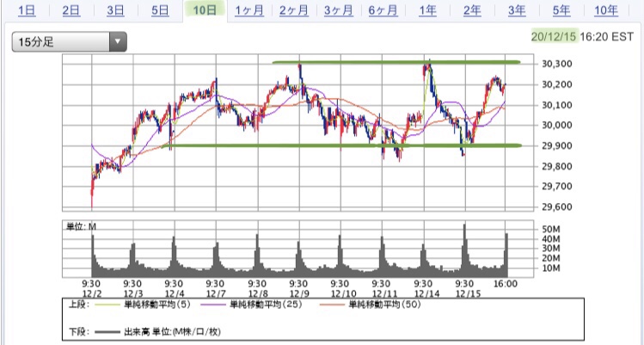Image resolution: width=644 pixels, height=345 pixels.
Task: Click the 上段 legend row label
Action: click(x=80, y=305)
